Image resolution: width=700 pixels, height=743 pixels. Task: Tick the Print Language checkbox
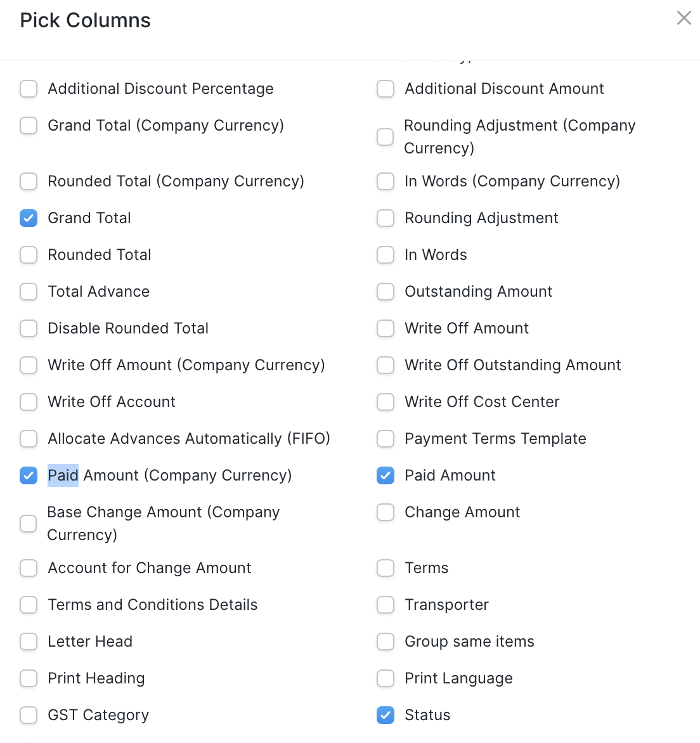pos(386,678)
